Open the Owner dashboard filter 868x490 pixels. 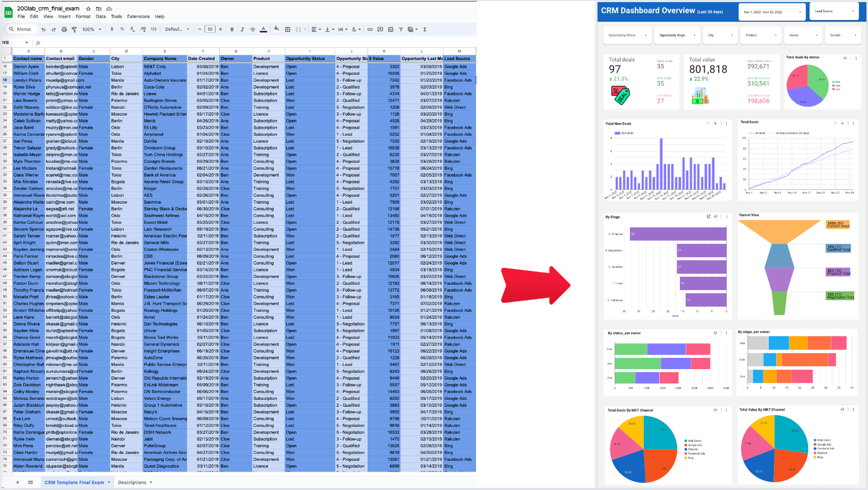(803, 35)
